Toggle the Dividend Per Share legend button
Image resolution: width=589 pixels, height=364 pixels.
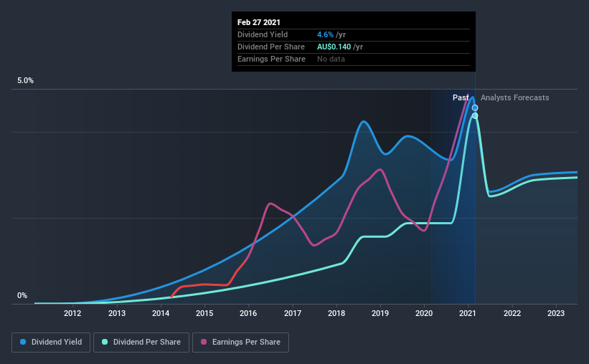click(141, 343)
